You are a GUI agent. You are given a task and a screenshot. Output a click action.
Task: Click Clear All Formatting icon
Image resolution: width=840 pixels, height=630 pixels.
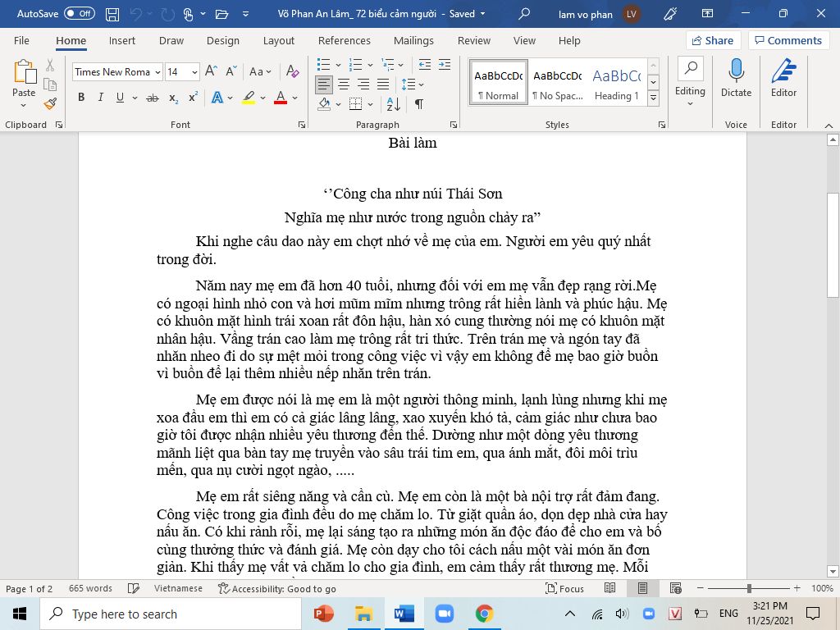(x=293, y=71)
